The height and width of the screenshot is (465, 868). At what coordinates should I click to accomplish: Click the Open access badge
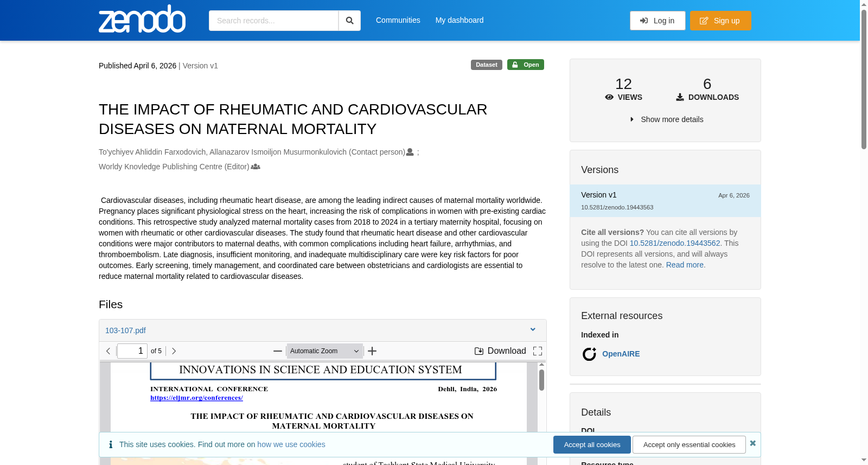coord(526,65)
